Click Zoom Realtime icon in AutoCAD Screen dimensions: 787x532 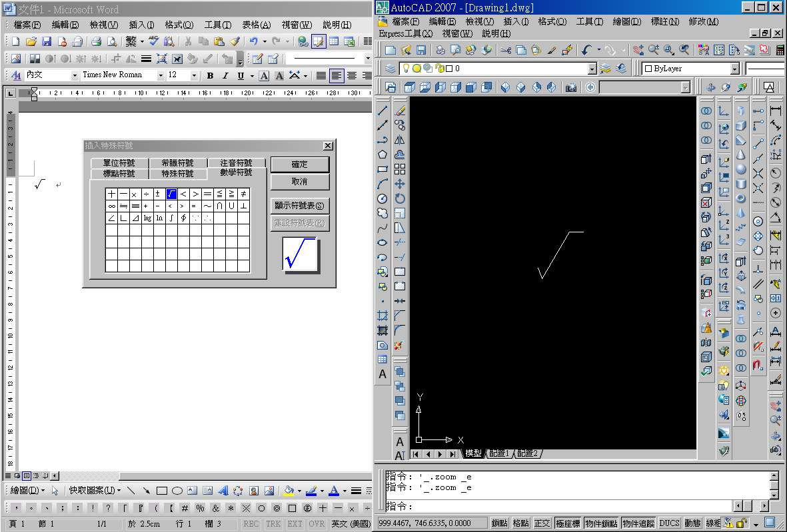(x=654, y=50)
